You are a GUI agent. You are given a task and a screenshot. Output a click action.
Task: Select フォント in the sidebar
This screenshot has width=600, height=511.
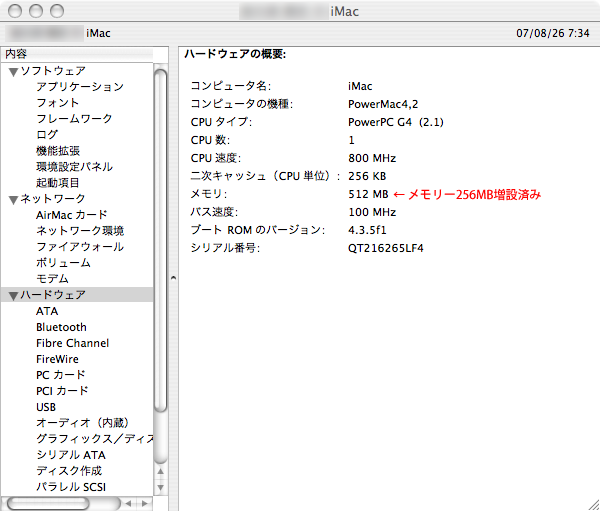coord(58,103)
